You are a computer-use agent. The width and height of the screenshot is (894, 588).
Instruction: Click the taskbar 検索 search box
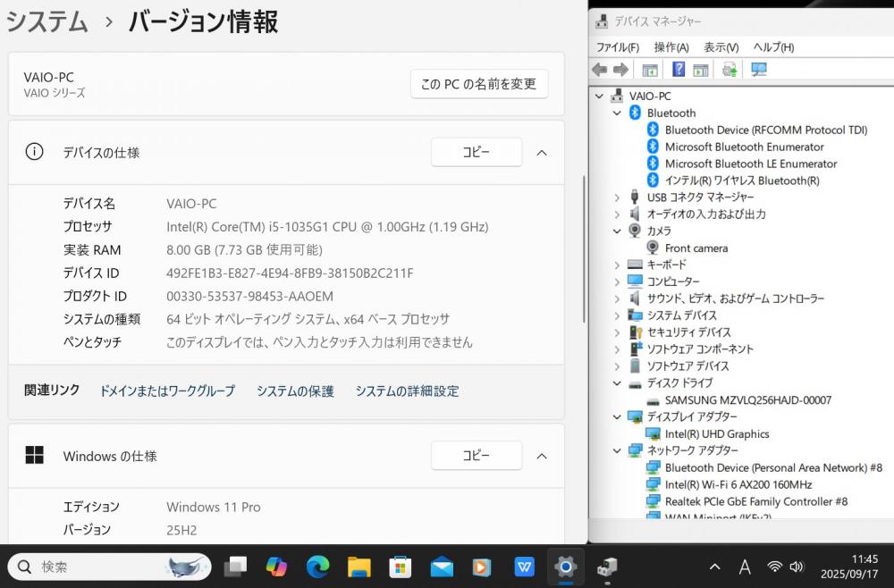tap(107, 567)
